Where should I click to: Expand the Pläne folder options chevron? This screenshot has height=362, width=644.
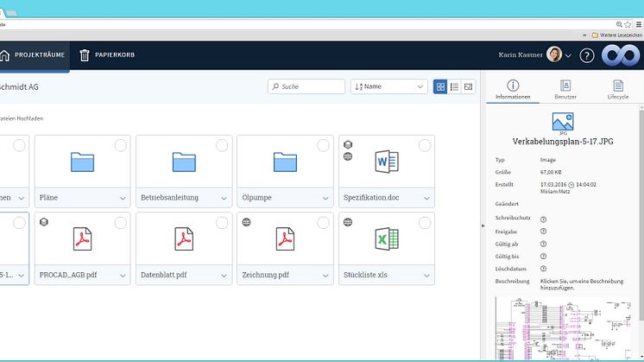point(123,199)
